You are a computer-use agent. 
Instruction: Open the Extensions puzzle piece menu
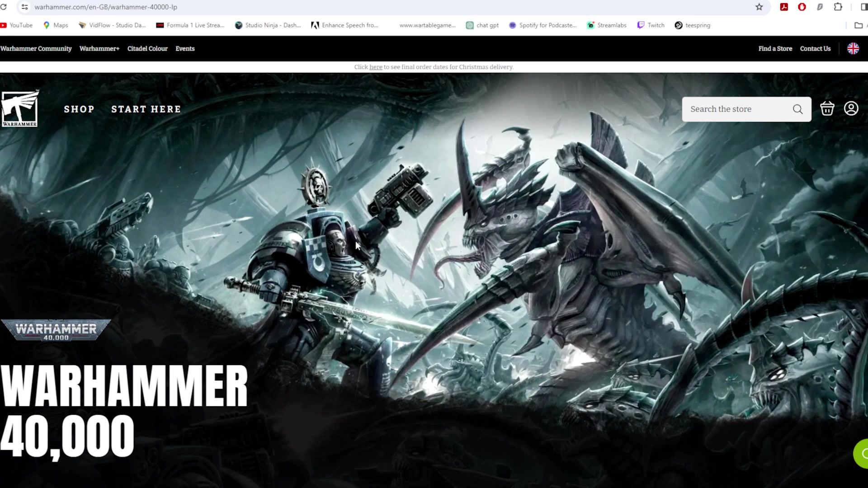pos(838,7)
